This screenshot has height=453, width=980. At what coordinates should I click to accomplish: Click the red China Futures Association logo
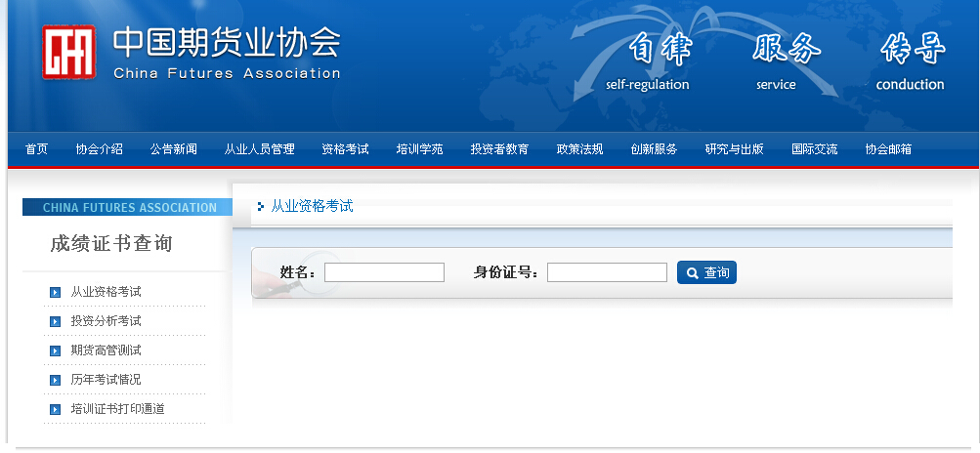68,52
